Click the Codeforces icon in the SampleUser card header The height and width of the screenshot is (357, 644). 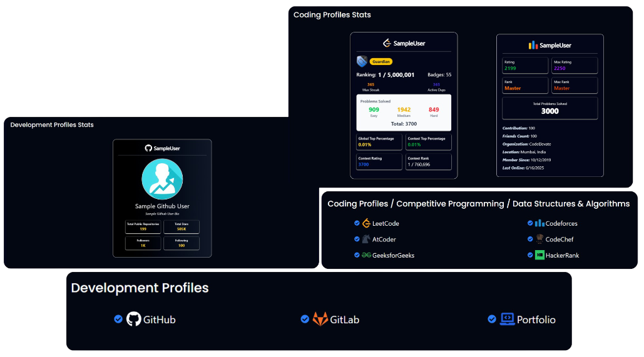pyautogui.click(x=533, y=45)
